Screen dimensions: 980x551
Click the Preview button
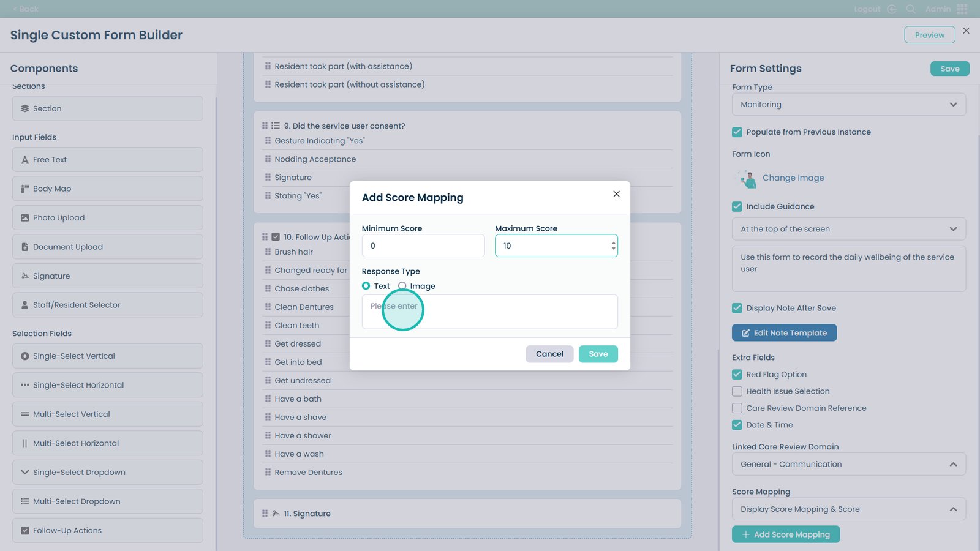point(930,35)
